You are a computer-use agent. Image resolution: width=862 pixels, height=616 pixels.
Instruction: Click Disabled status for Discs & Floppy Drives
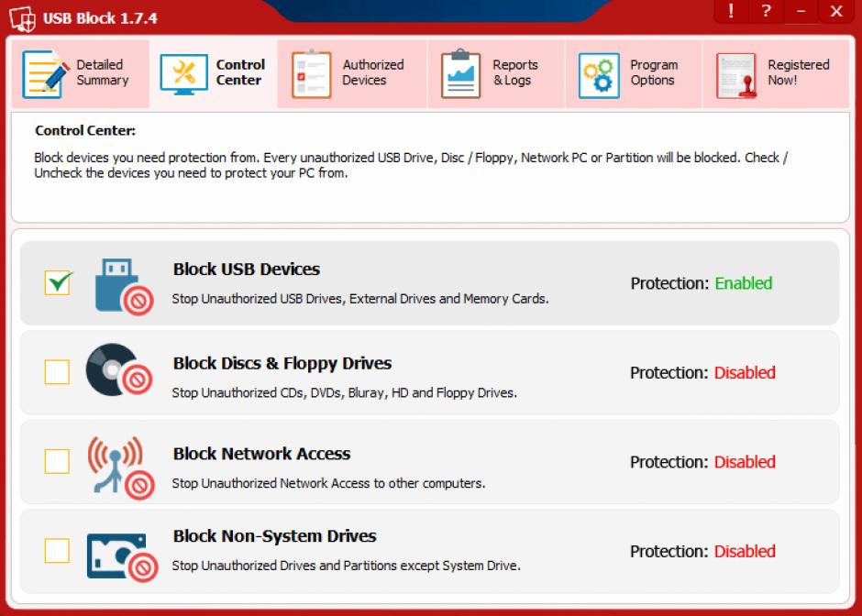745,373
